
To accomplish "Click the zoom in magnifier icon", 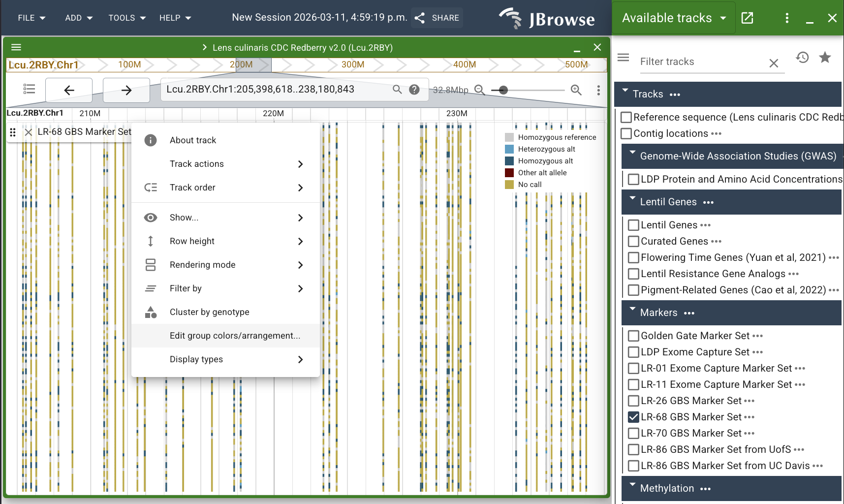I will click(x=576, y=90).
